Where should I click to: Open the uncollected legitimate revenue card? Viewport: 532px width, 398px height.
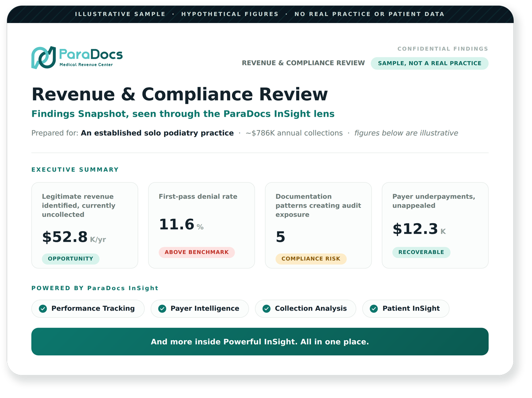[x=85, y=225]
